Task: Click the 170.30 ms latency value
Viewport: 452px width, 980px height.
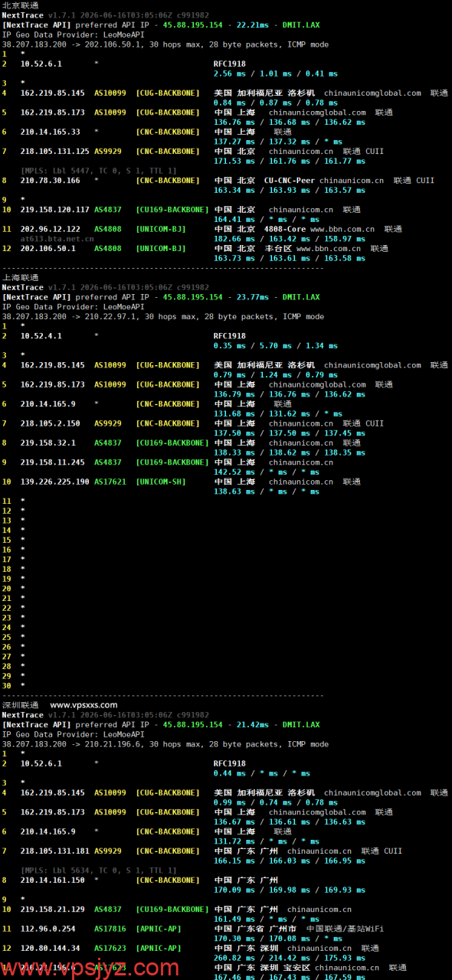Action: [x=234, y=939]
